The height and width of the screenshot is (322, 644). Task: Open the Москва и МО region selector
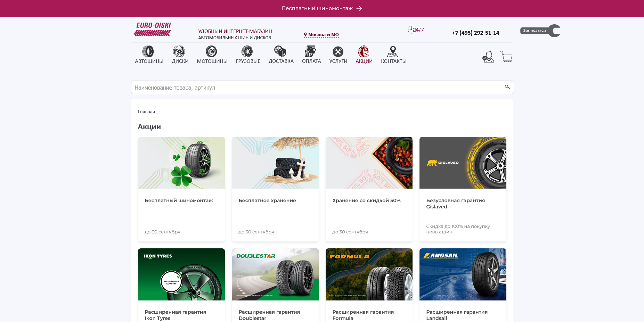[x=321, y=35]
